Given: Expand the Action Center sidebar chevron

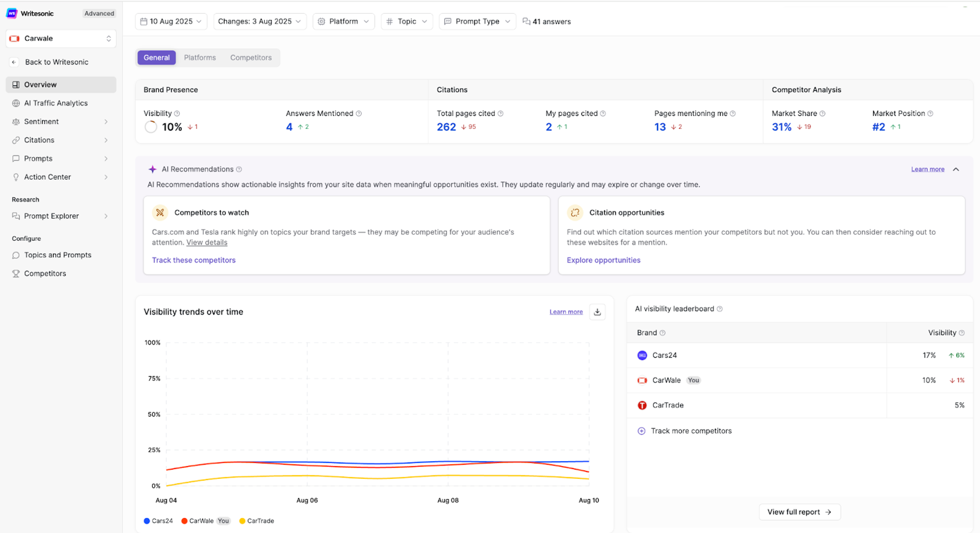Looking at the screenshot, I should click(106, 177).
